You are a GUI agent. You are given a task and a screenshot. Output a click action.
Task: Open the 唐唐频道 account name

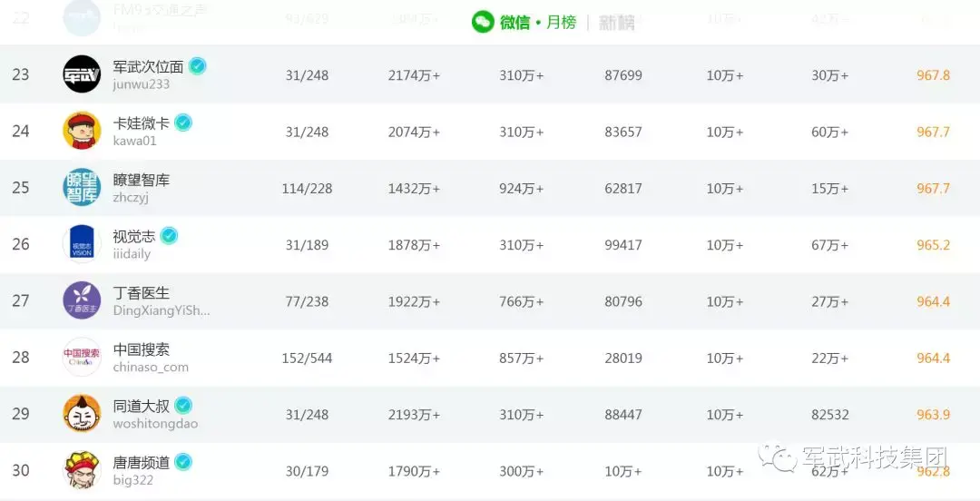click(x=142, y=463)
